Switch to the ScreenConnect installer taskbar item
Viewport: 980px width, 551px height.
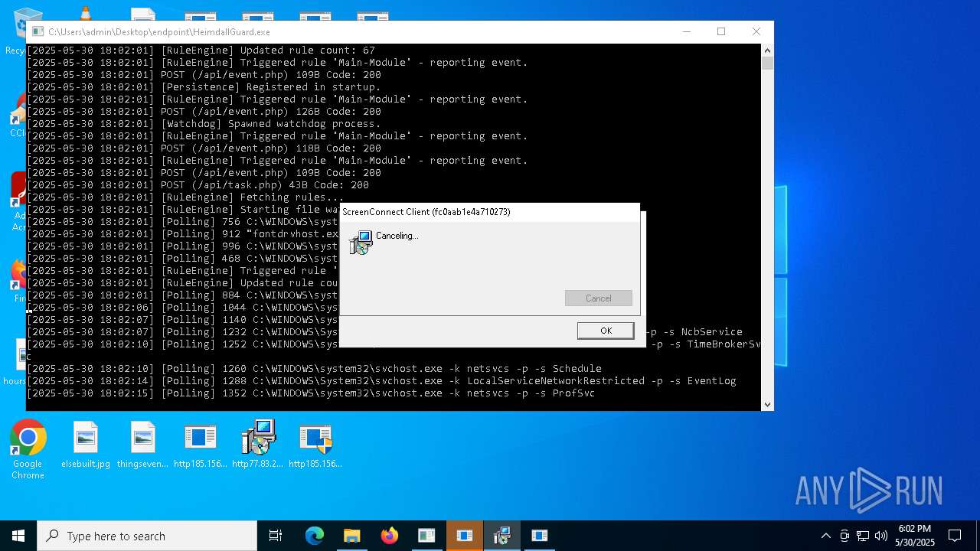[502, 536]
